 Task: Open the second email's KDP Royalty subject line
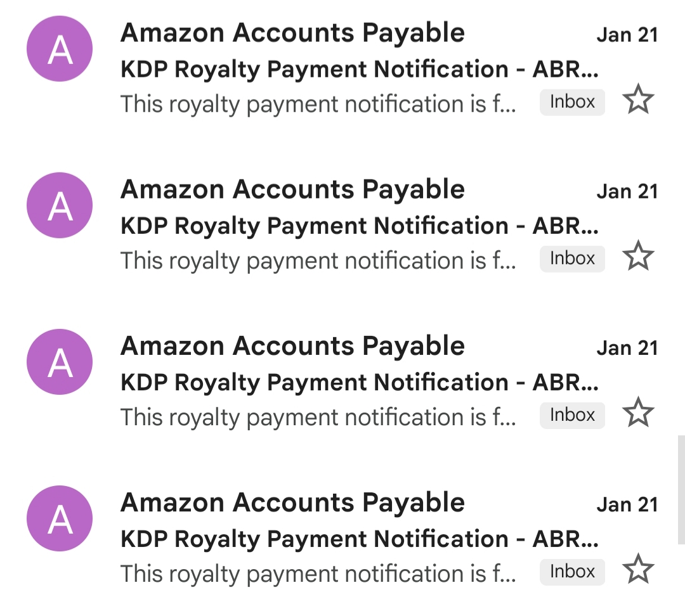(358, 226)
